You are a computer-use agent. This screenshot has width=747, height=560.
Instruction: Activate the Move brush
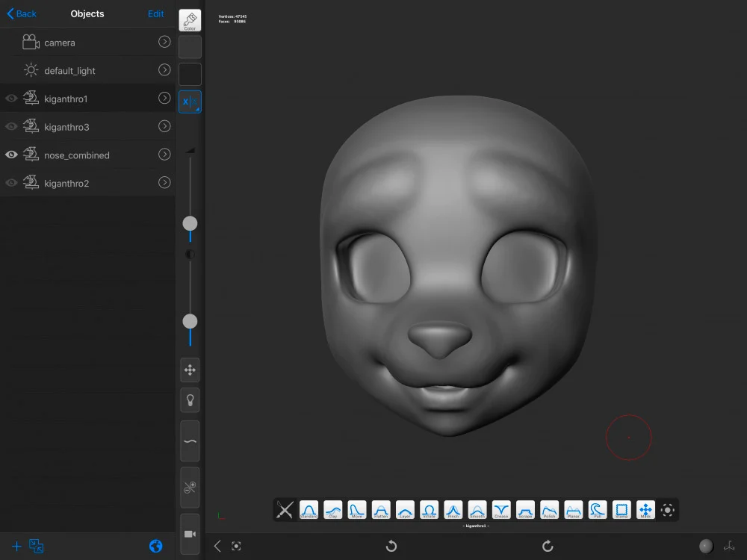pyautogui.click(x=356, y=510)
